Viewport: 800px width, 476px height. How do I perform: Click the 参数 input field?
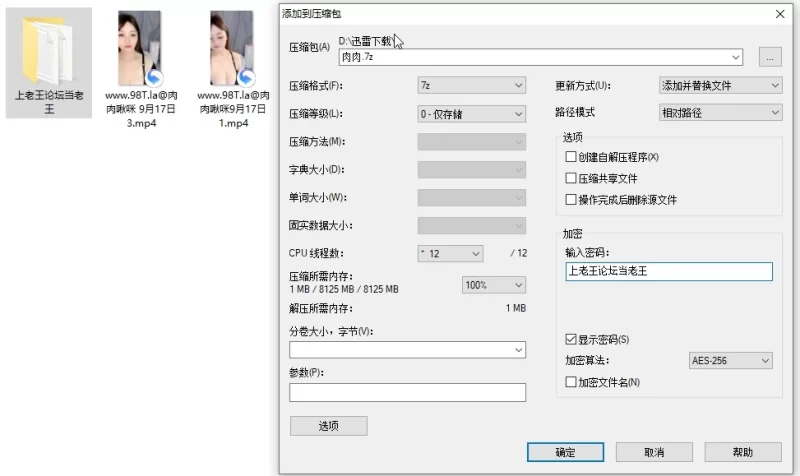tap(407, 392)
